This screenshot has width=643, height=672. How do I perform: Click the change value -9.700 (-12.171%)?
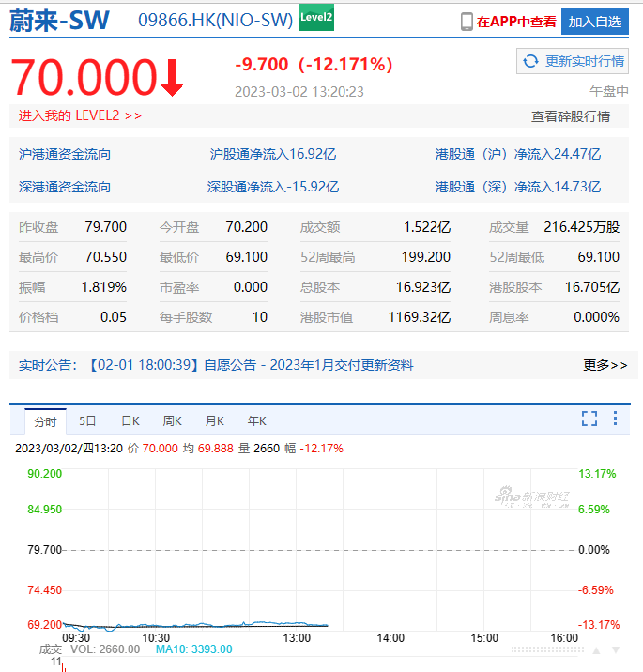(314, 65)
